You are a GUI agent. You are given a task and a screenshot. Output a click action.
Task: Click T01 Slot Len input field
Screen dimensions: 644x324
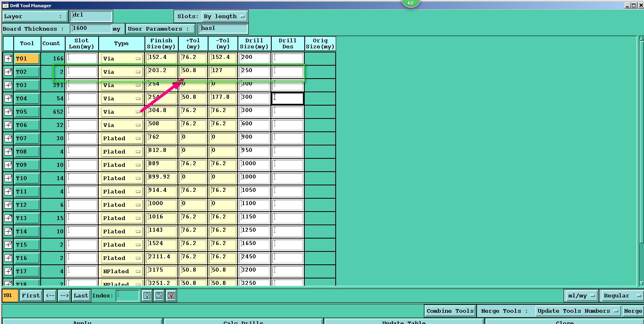[82, 58]
